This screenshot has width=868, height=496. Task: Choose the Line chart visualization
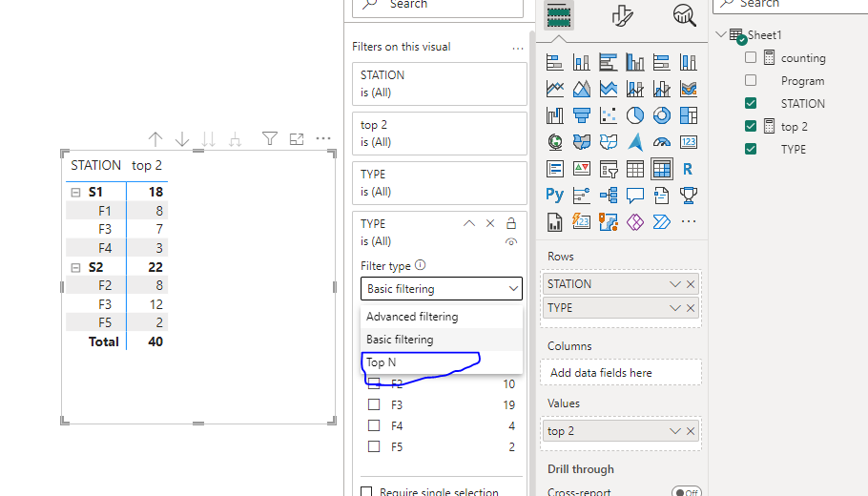[555, 89]
